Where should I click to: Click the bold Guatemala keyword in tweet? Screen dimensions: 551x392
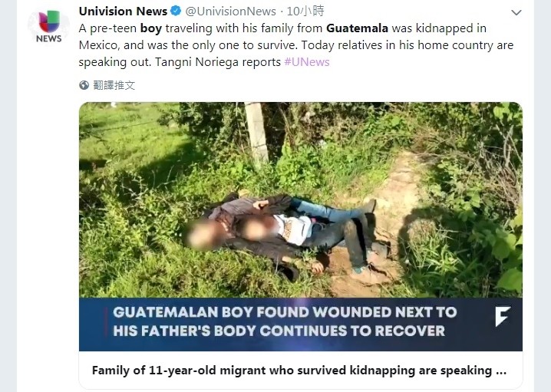(357, 28)
